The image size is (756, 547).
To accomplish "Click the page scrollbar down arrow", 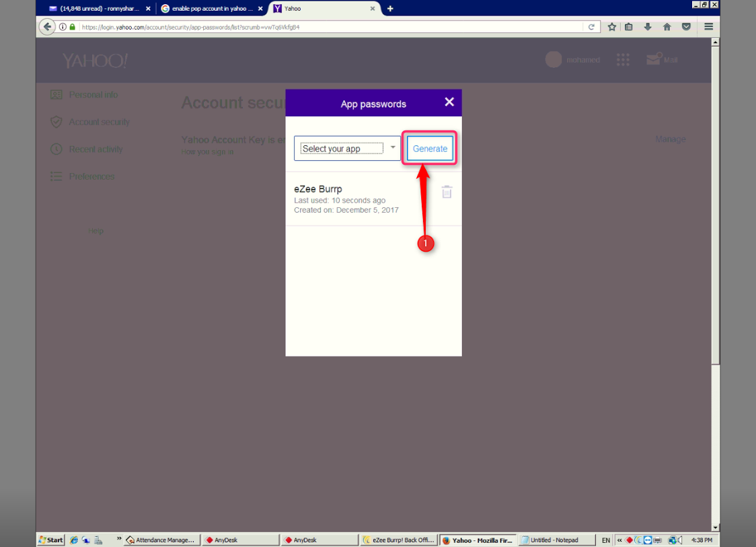I will pos(716,527).
